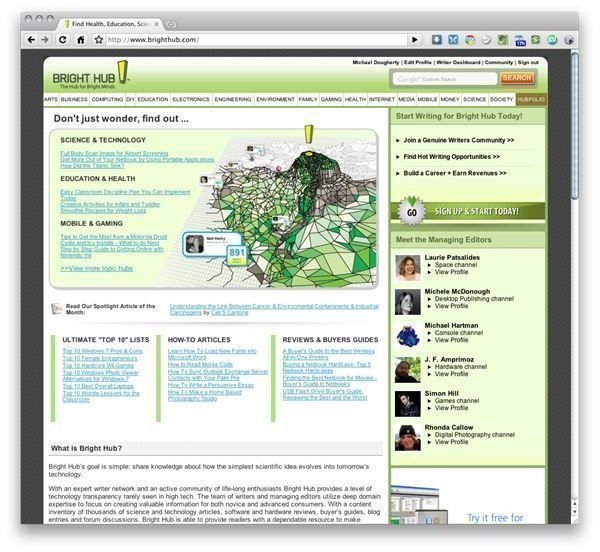600x552 pixels.
Task: Click the Bright Hub logo
Action: coord(91,75)
